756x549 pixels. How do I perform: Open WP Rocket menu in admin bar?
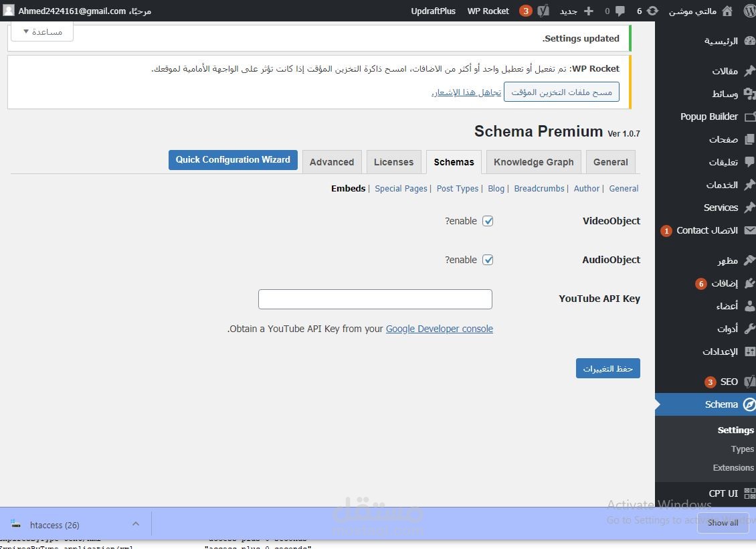point(488,11)
